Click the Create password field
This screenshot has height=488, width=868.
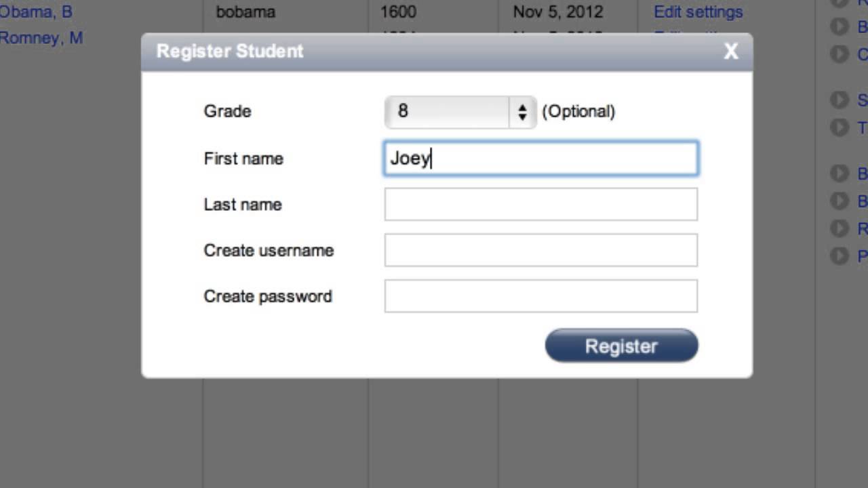point(540,296)
